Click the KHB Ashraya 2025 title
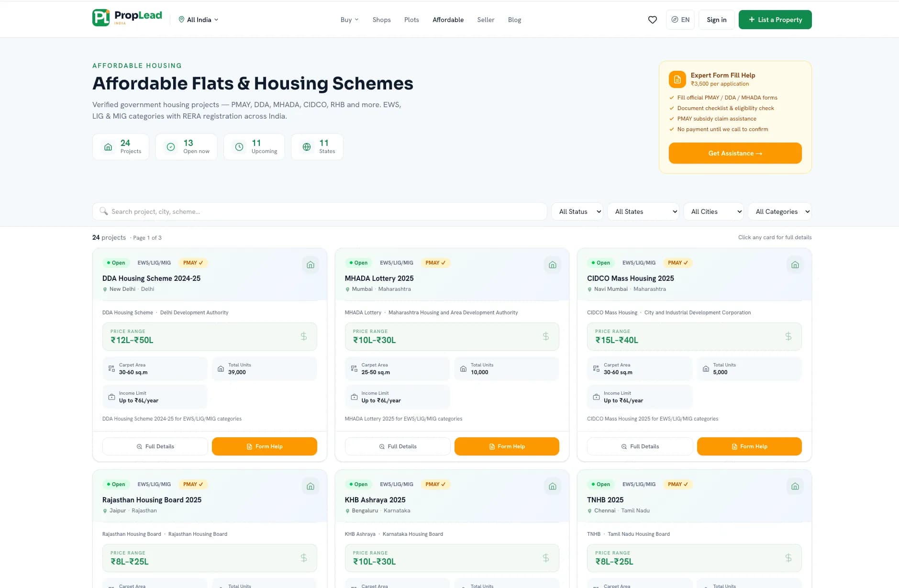The width and height of the screenshot is (899, 588). 375,500
